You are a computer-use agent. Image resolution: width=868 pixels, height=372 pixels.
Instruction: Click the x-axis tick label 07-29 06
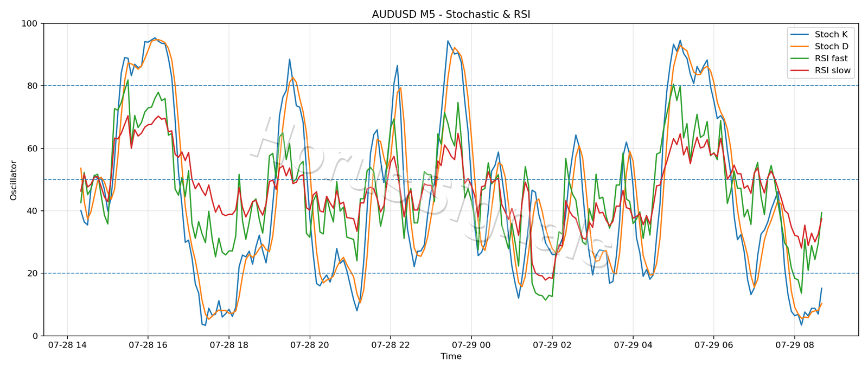click(x=713, y=344)
